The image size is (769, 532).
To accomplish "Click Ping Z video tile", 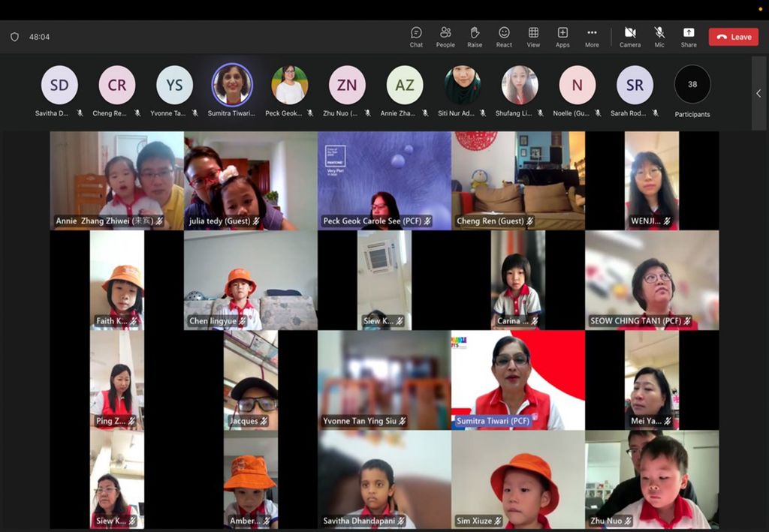I will pyautogui.click(x=116, y=380).
